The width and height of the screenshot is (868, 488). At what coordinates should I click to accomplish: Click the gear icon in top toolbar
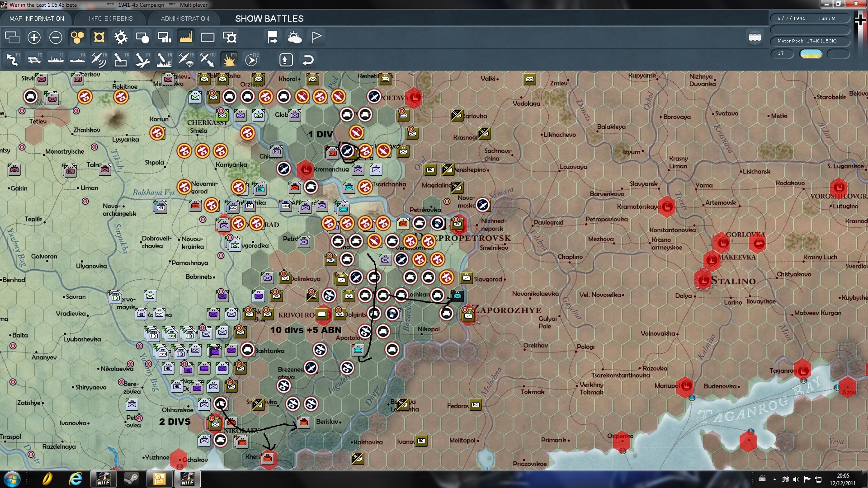point(121,37)
